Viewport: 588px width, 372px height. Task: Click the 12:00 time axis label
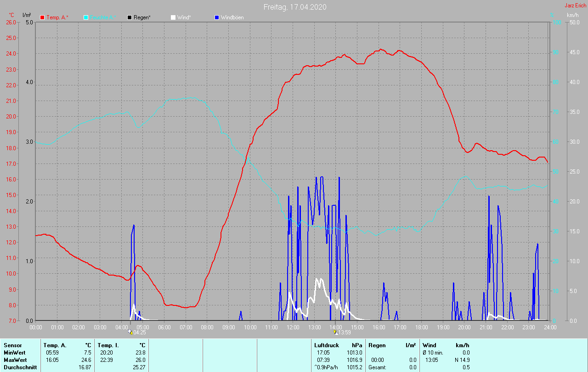(293, 327)
